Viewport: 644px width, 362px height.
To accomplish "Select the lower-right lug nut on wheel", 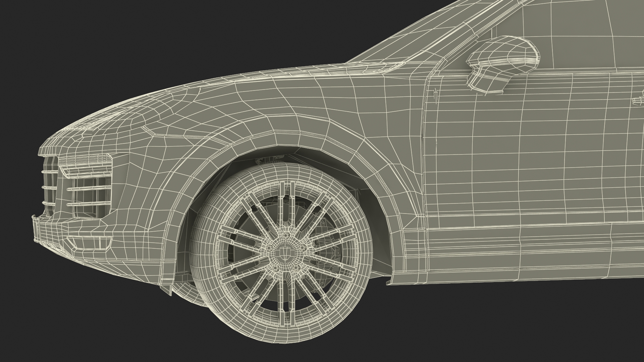I will [x=296, y=267].
